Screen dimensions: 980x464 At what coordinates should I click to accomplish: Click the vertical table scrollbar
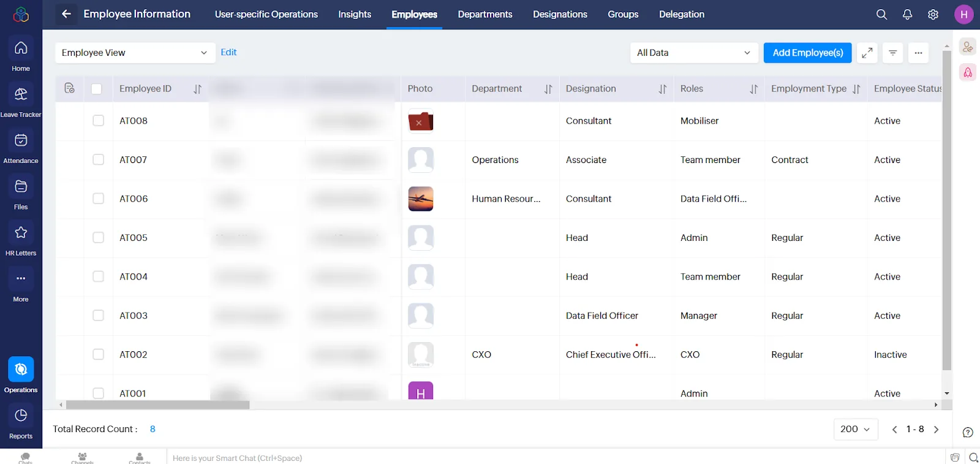[947, 210]
